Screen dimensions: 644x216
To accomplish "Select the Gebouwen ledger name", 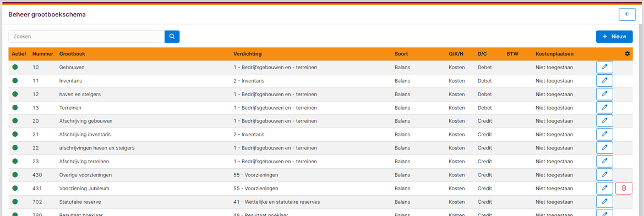I will [x=72, y=67].
